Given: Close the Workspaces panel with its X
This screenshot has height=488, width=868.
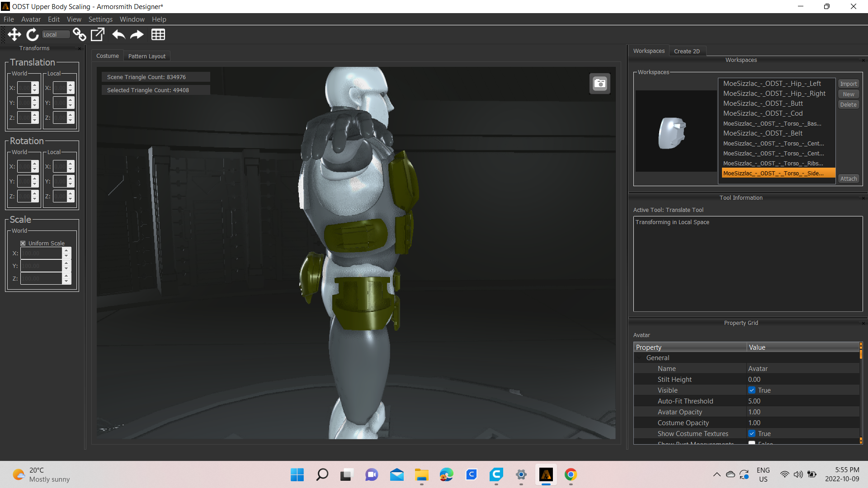Looking at the screenshot, I should pyautogui.click(x=863, y=60).
